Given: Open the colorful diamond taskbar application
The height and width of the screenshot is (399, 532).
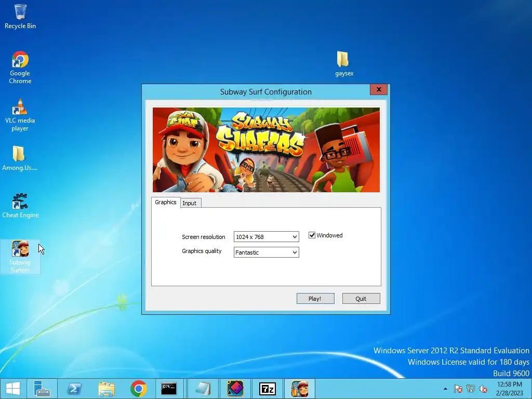Looking at the screenshot, I should click(x=235, y=389).
